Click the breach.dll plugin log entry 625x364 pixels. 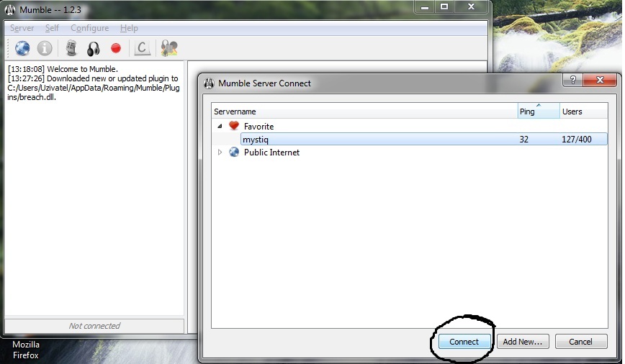pos(94,88)
